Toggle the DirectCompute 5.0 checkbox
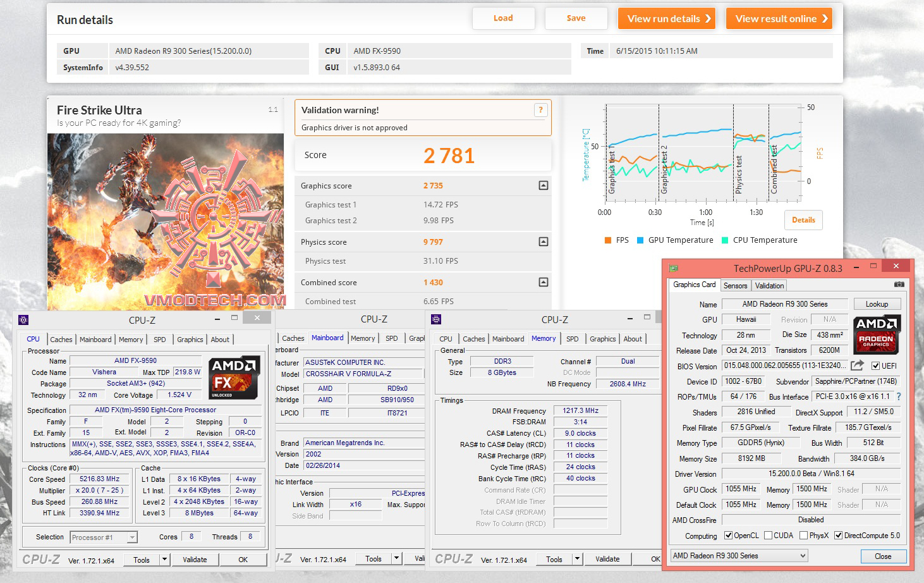The height and width of the screenshot is (583, 924). [x=838, y=536]
